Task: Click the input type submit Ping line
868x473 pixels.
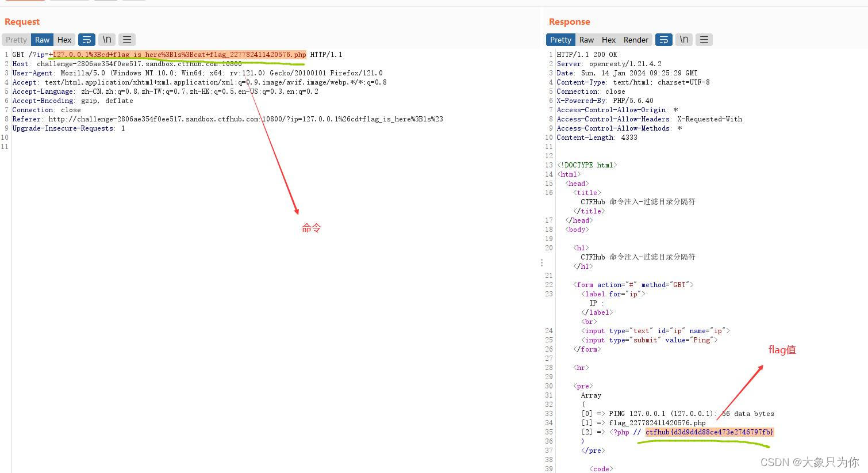Action: point(649,340)
